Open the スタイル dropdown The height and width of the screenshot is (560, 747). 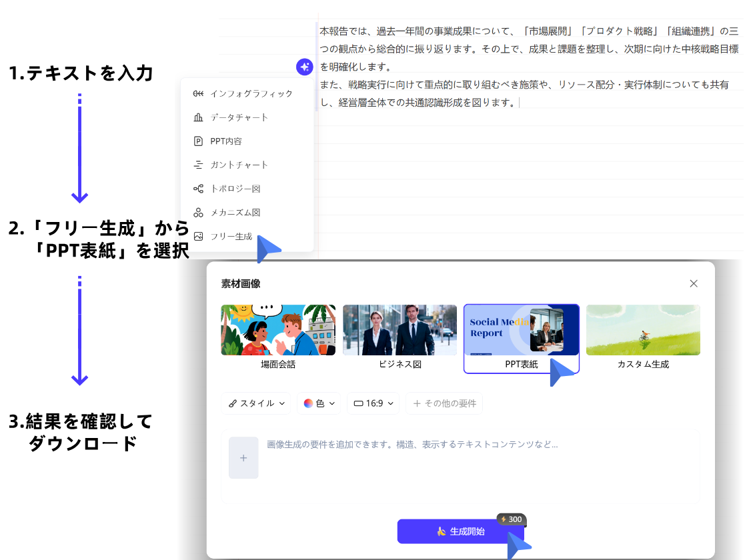tap(256, 403)
